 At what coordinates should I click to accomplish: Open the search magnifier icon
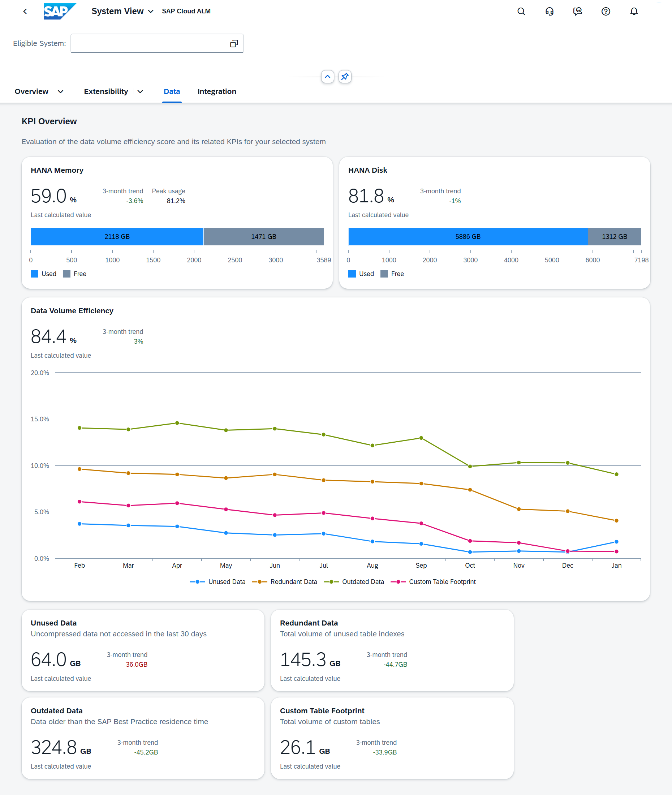coord(521,12)
